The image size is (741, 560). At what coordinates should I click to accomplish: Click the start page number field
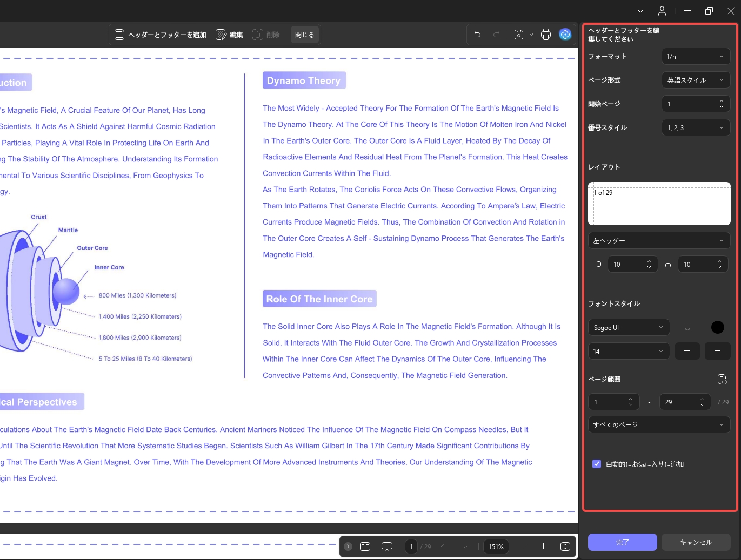click(x=696, y=104)
